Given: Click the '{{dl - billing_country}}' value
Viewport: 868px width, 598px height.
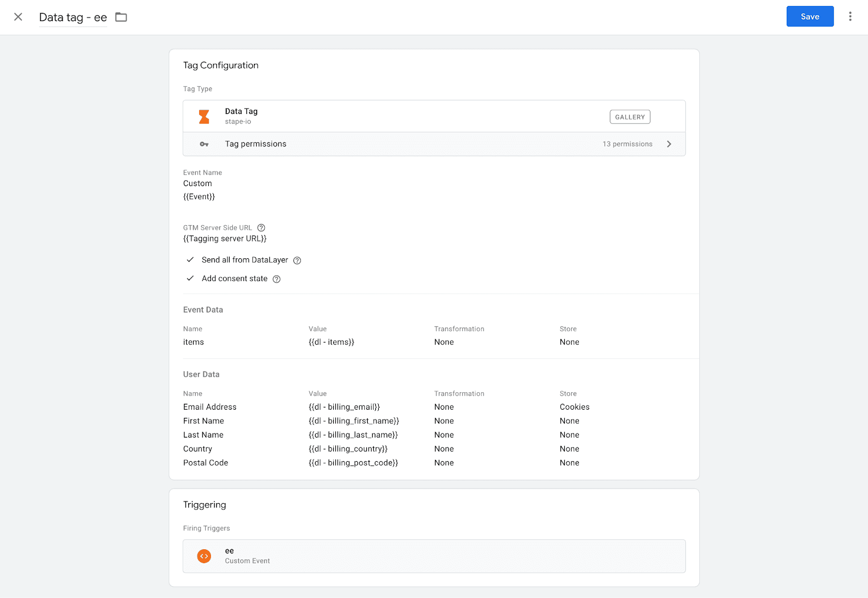Looking at the screenshot, I should [x=348, y=449].
